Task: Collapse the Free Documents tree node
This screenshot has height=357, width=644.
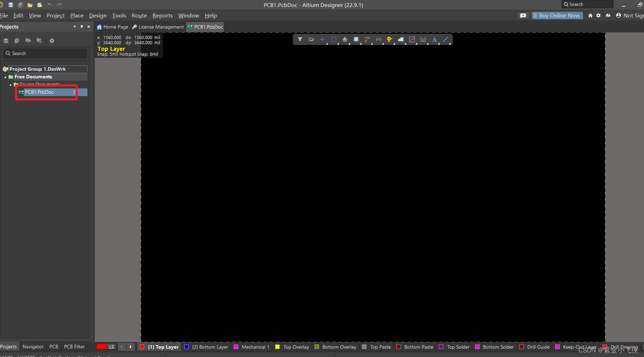Action: (x=5, y=77)
